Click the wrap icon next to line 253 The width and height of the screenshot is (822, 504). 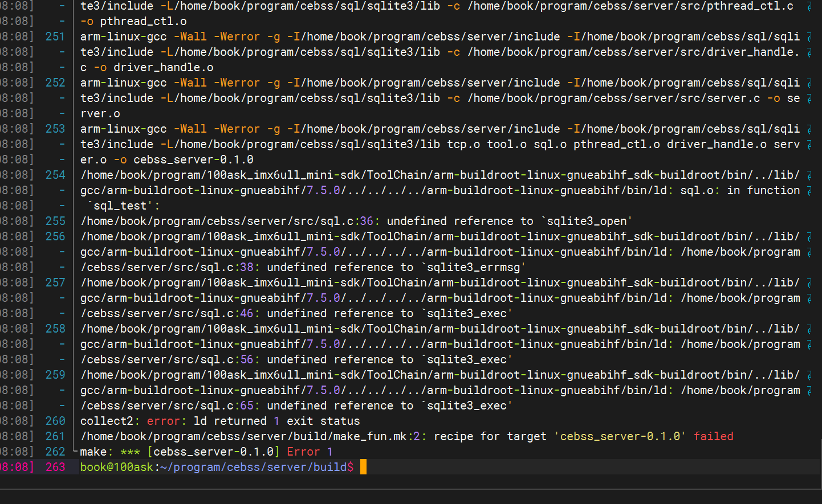click(809, 128)
